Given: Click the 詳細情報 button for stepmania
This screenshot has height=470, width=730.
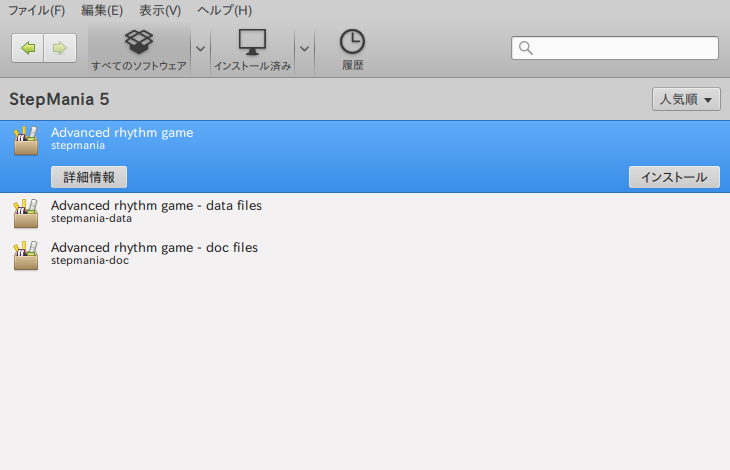Looking at the screenshot, I should click(x=89, y=177).
